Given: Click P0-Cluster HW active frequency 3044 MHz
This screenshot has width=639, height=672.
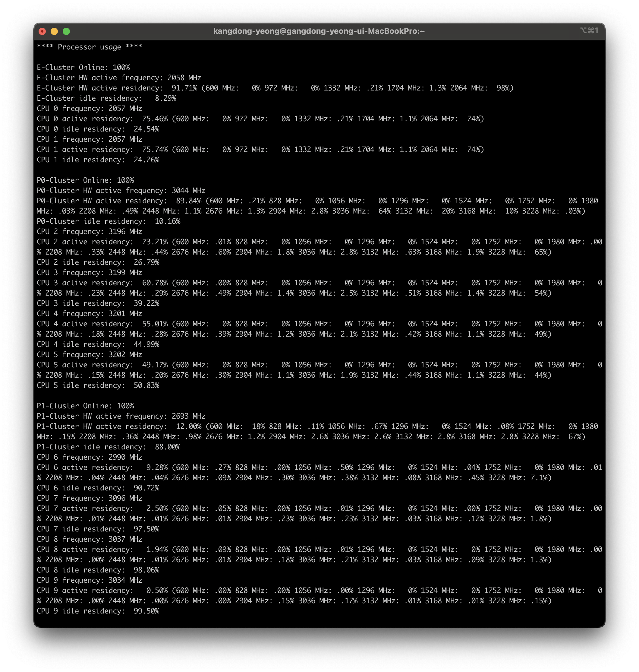Looking at the screenshot, I should [x=121, y=191].
